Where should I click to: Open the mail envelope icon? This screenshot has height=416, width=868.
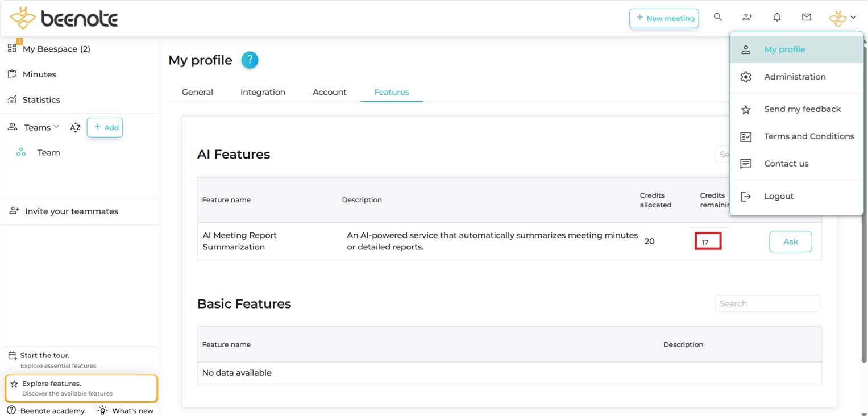point(807,18)
